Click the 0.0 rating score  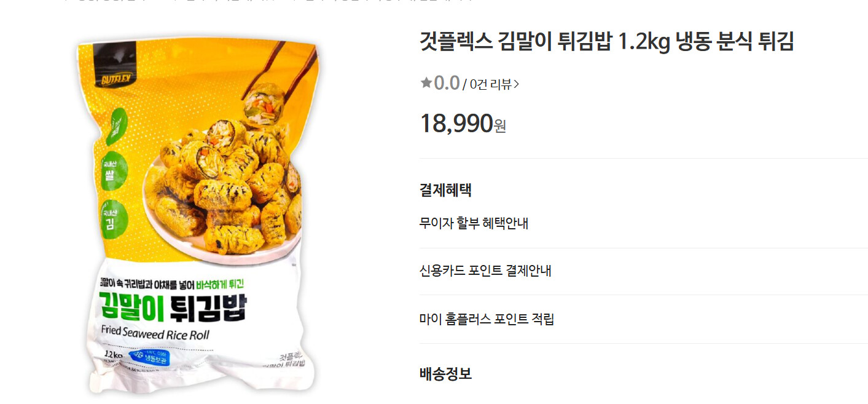tap(447, 83)
